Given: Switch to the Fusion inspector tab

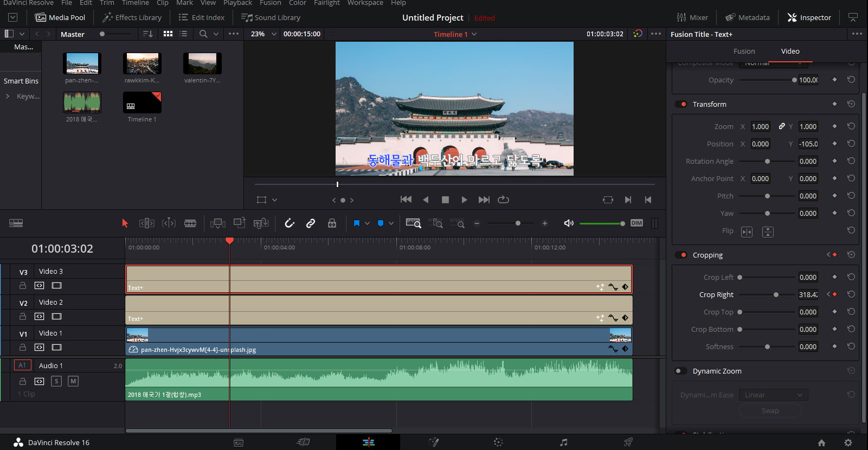Looking at the screenshot, I should [x=744, y=51].
